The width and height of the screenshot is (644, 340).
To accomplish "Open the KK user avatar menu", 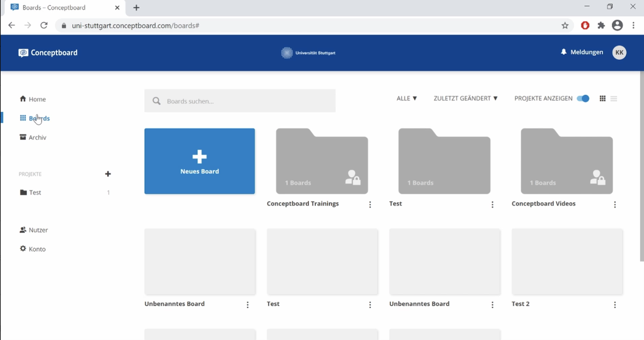I will [x=619, y=52].
